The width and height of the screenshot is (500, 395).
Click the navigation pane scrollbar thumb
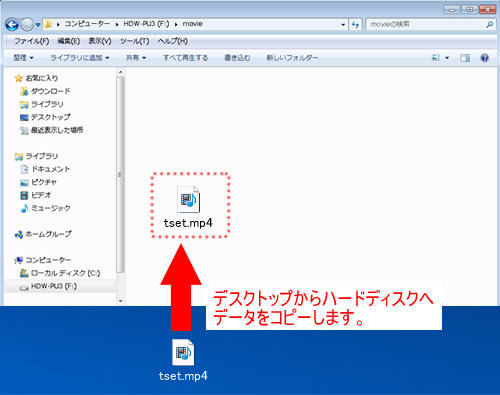(121, 175)
